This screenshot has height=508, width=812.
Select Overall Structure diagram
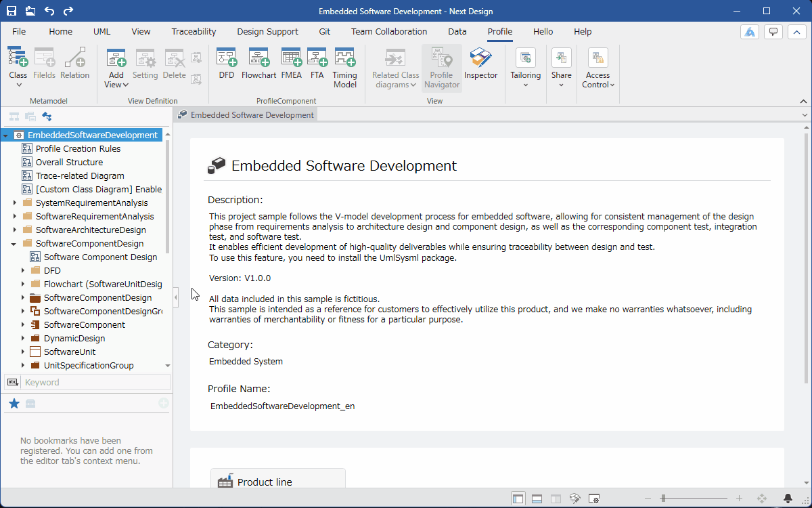pos(69,162)
